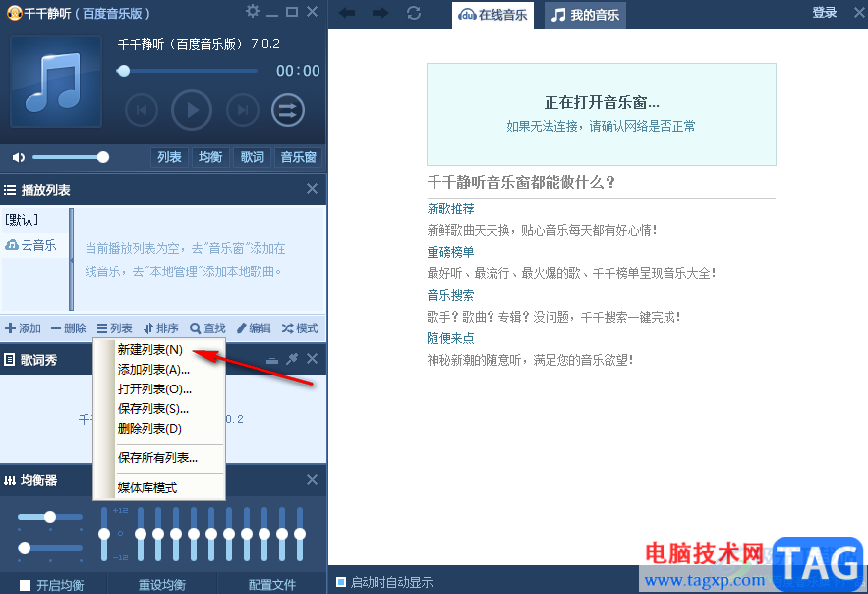Click the 重设均衡 reset button

coord(161,584)
